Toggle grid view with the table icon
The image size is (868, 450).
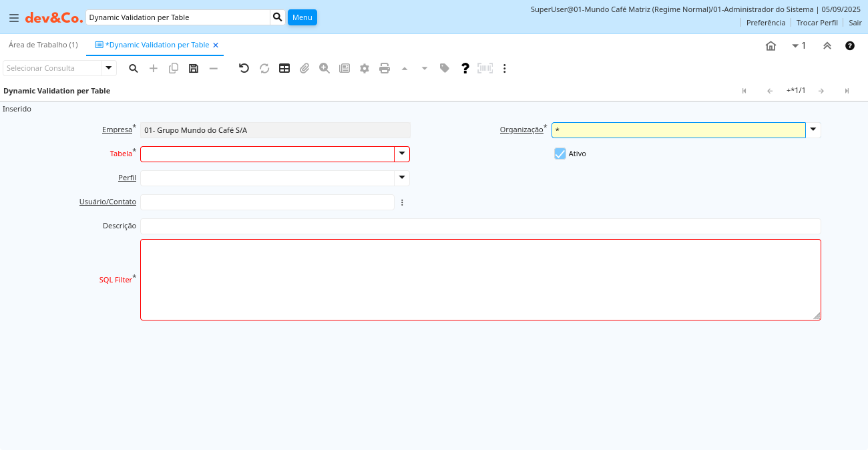point(284,68)
